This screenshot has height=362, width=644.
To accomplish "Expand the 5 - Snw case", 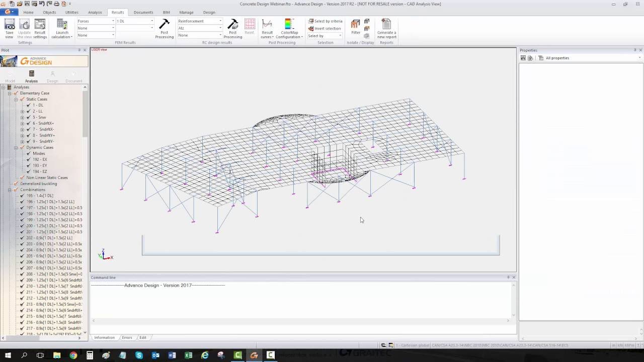I will (x=22, y=117).
